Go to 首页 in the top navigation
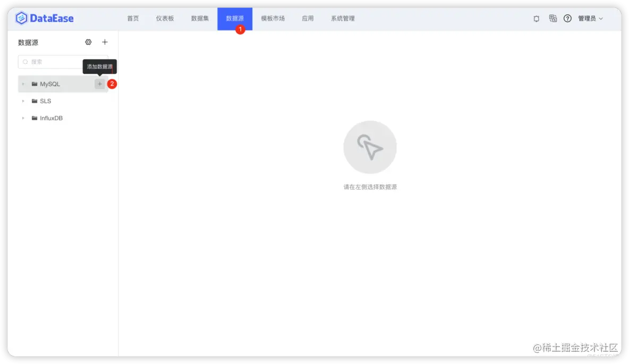Image resolution: width=629 pixels, height=364 pixels. click(133, 19)
